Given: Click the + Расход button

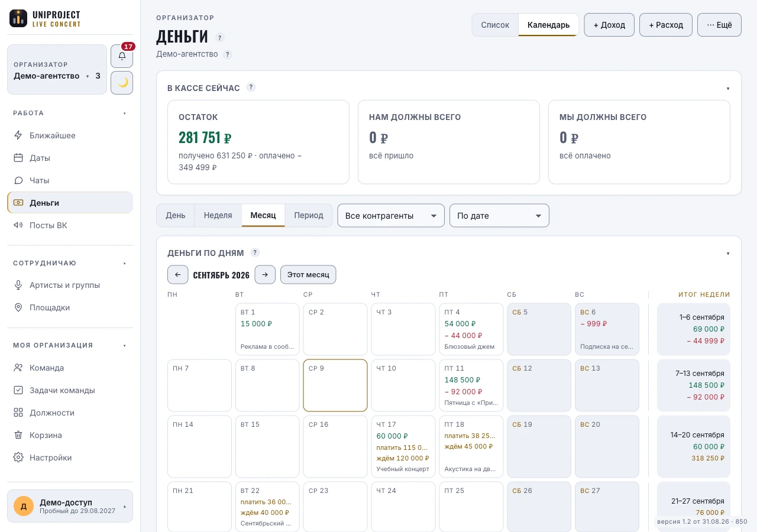Looking at the screenshot, I should click(x=666, y=25).
